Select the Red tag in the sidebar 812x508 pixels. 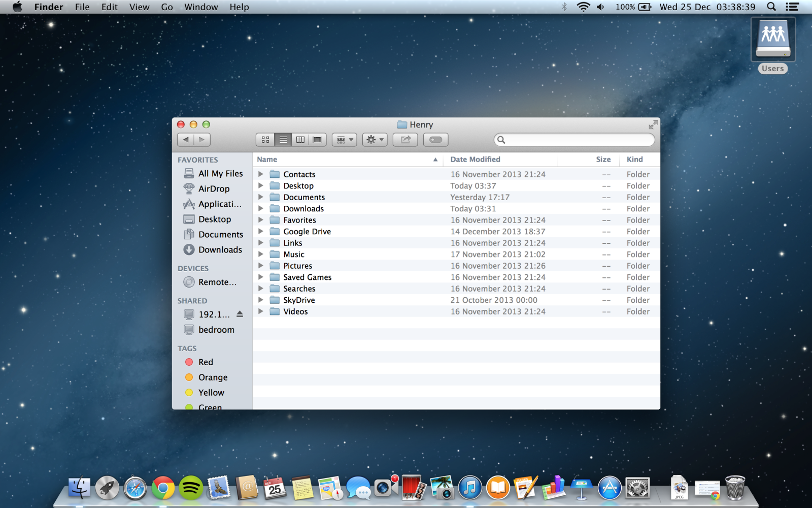pos(199,362)
